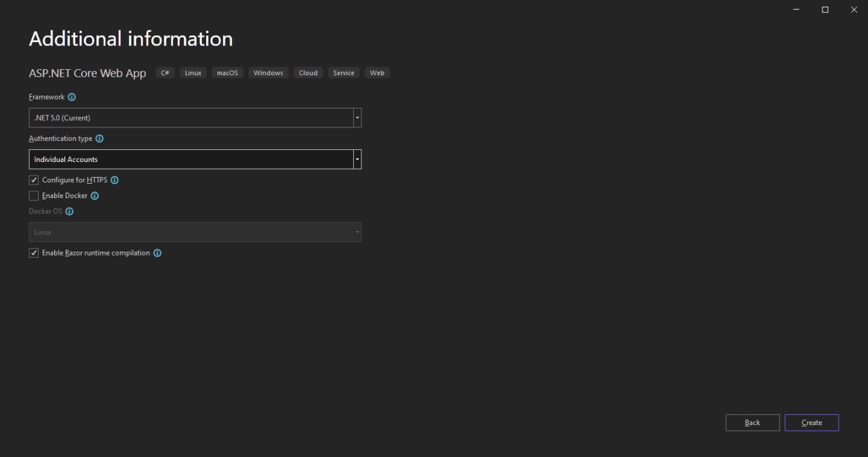The height and width of the screenshot is (457, 868).
Task: Click the Service tag
Action: pos(344,73)
